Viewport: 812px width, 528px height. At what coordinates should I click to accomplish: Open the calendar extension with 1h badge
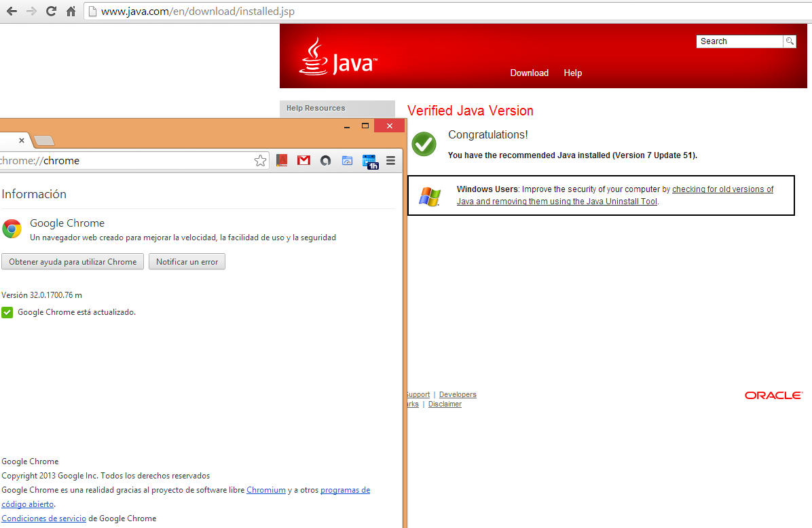click(x=370, y=162)
